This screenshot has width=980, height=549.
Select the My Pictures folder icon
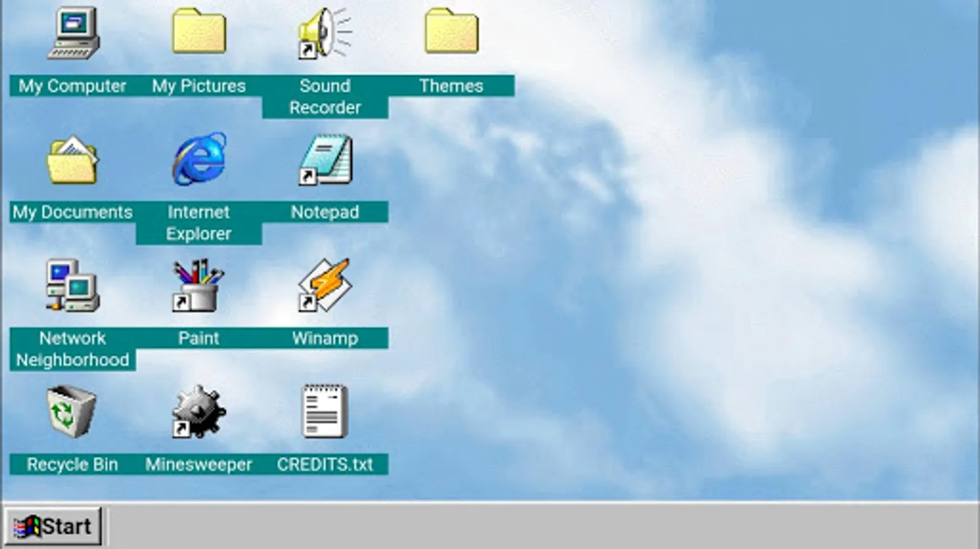pyautogui.click(x=199, y=30)
